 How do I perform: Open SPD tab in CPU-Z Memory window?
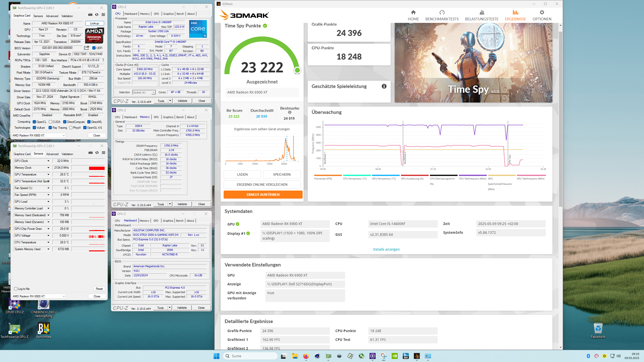tap(156, 117)
